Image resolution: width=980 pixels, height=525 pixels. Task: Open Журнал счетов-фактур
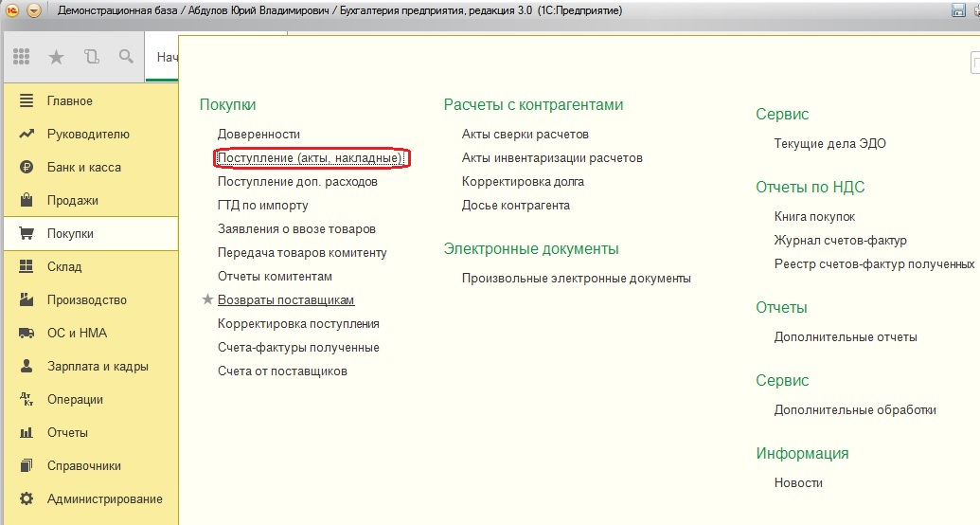(x=841, y=241)
